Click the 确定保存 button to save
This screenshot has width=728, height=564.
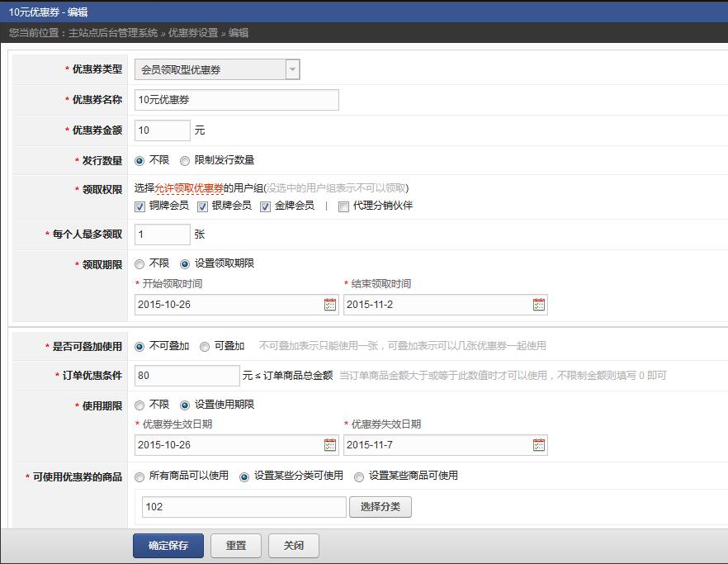pyautogui.click(x=168, y=546)
